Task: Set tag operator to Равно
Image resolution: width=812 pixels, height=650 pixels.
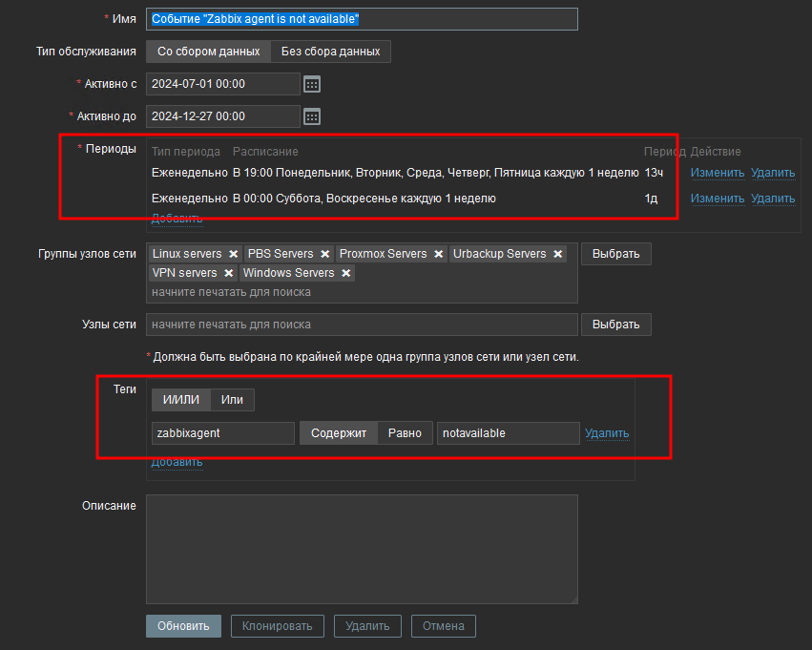Action: pyautogui.click(x=405, y=433)
